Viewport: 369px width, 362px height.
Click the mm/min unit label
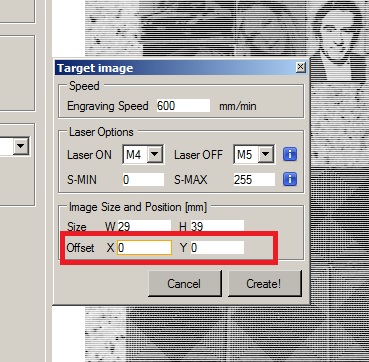click(238, 106)
